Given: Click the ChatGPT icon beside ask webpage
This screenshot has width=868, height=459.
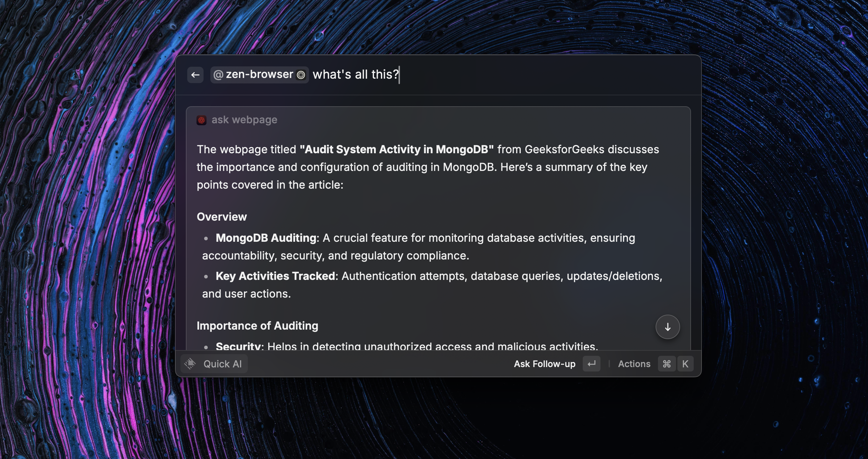Looking at the screenshot, I should (202, 120).
